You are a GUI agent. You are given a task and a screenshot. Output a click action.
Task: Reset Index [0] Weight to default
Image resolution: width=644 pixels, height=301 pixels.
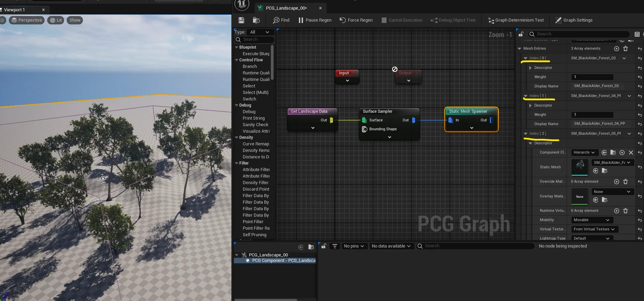(x=640, y=77)
